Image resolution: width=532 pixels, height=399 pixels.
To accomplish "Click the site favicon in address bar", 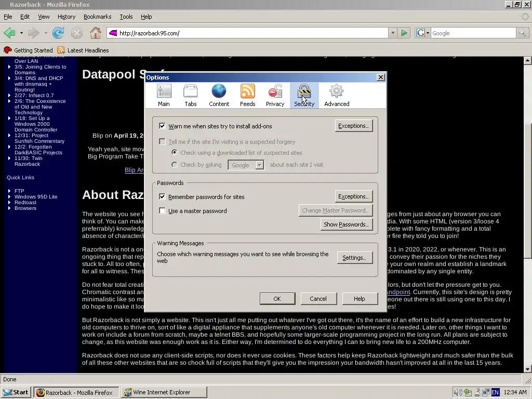I will tap(113, 33).
